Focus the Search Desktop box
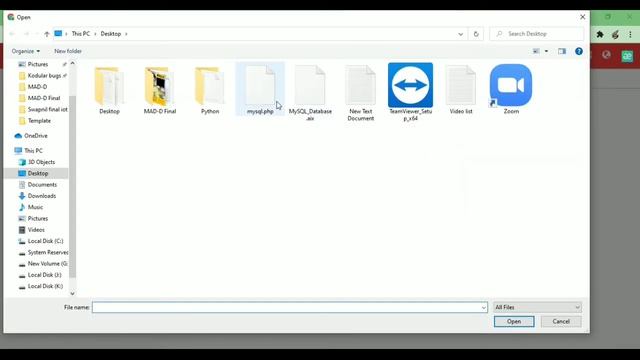This screenshot has width=640, height=360. pos(536,34)
